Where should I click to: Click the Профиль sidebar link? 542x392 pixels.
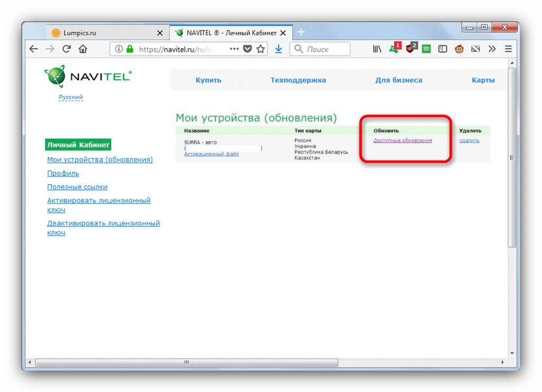click(x=63, y=173)
